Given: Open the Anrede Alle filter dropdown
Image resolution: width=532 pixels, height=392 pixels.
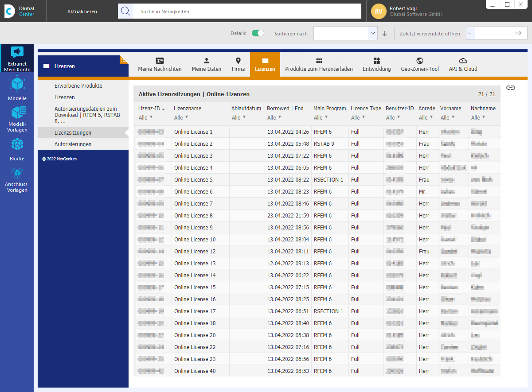Looking at the screenshot, I should pyautogui.click(x=426, y=117).
